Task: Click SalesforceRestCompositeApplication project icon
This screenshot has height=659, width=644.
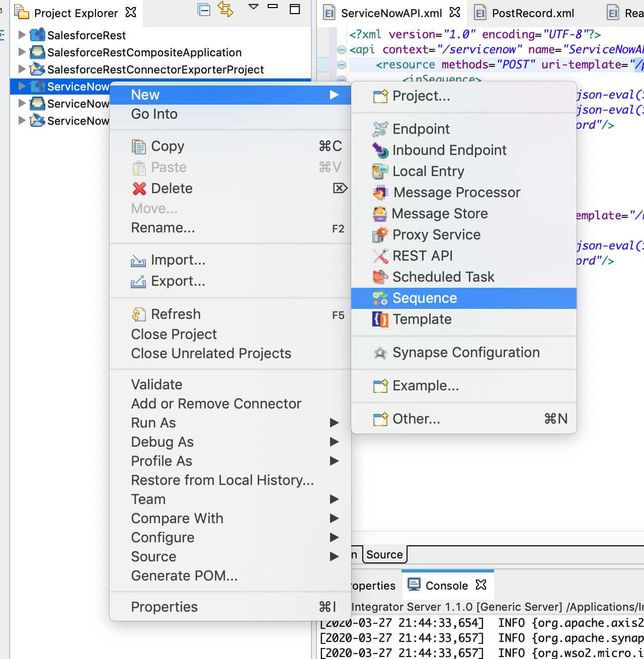Action: tap(37, 52)
